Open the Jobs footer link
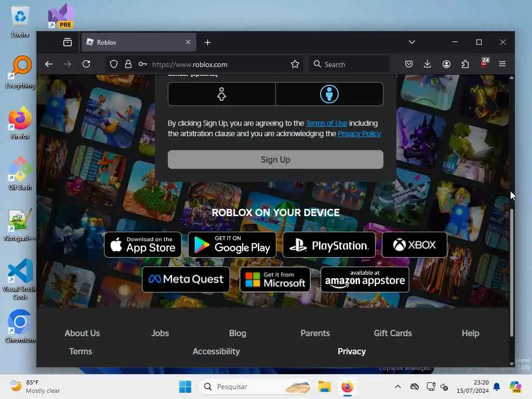This screenshot has height=399, width=532. coord(160,333)
